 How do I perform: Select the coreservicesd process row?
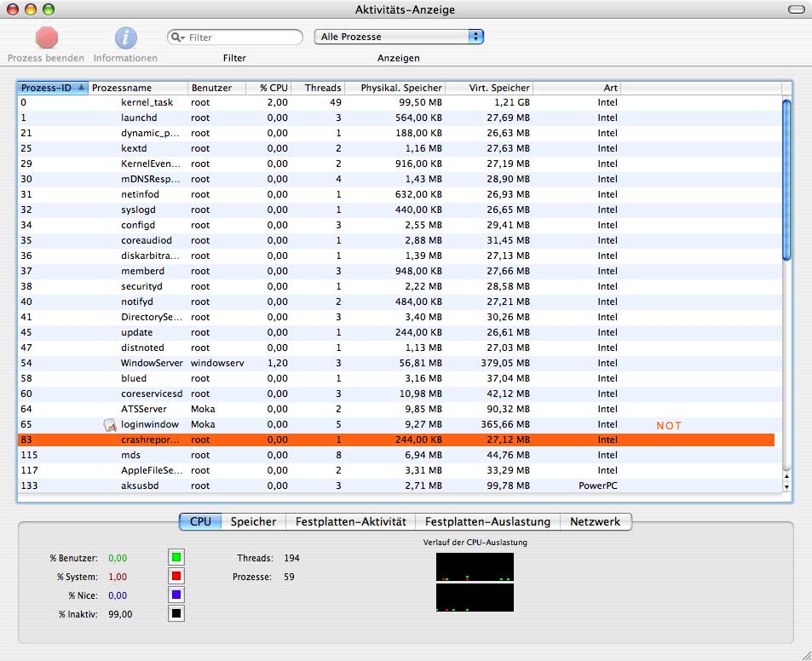400,394
